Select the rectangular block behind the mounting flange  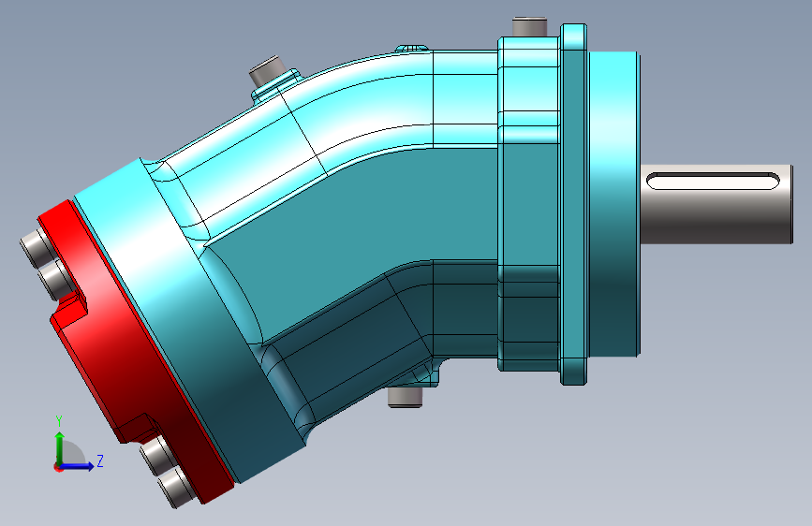click(x=529, y=203)
